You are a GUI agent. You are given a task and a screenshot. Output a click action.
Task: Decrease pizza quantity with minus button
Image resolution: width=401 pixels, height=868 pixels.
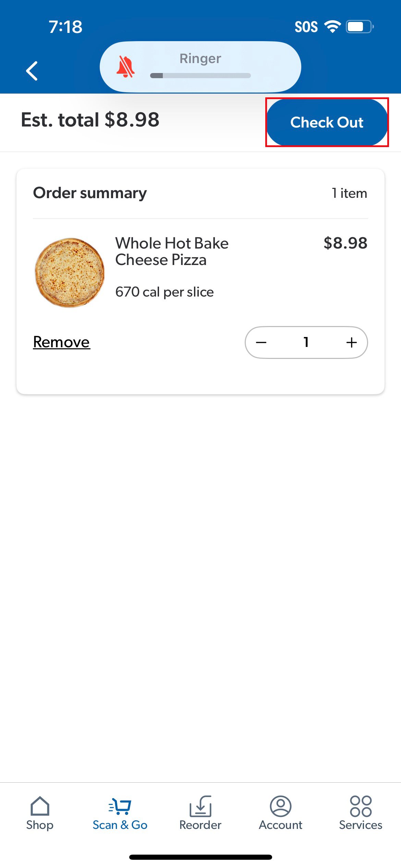pyautogui.click(x=261, y=342)
